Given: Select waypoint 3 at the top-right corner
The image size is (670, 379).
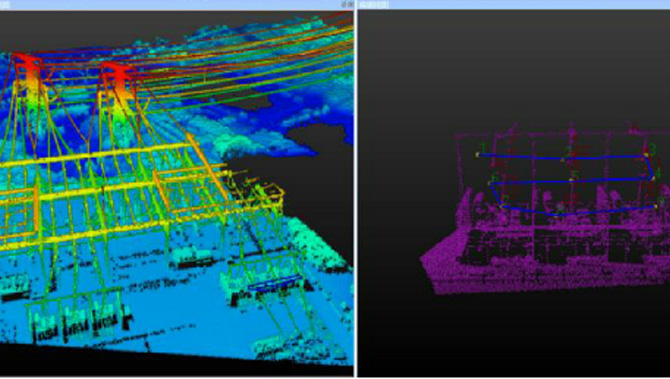Looking at the screenshot, I should click(x=646, y=155).
